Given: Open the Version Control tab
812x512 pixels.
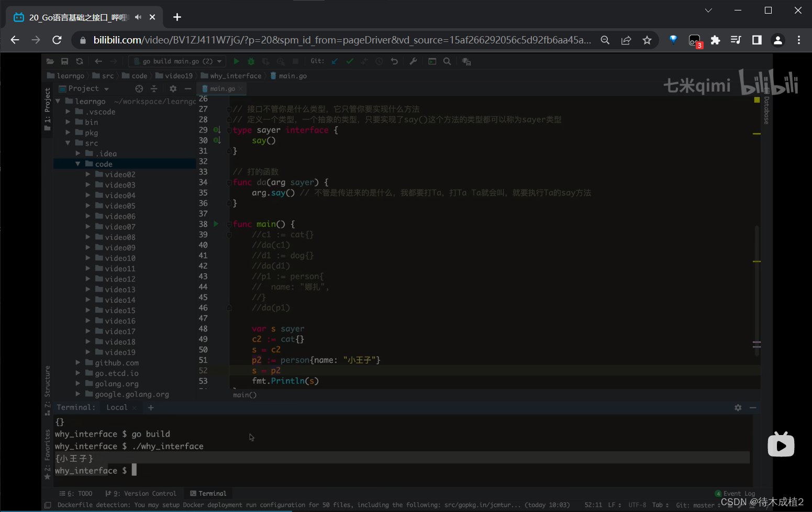Looking at the screenshot, I should pos(141,493).
